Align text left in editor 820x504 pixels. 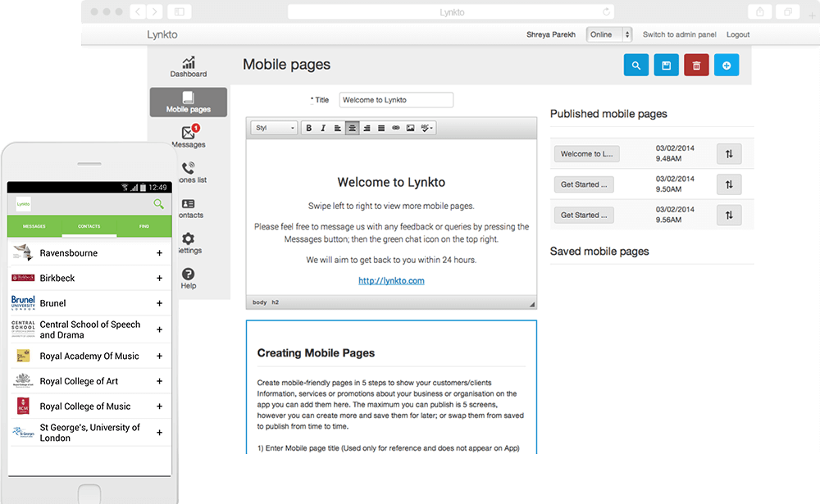click(338, 128)
